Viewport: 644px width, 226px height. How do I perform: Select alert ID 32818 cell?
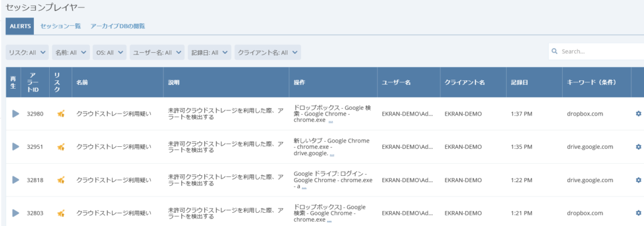pyautogui.click(x=35, y=180)
